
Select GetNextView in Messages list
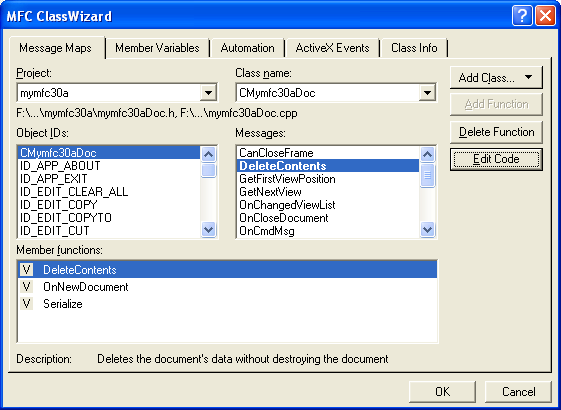coord(328,192)
